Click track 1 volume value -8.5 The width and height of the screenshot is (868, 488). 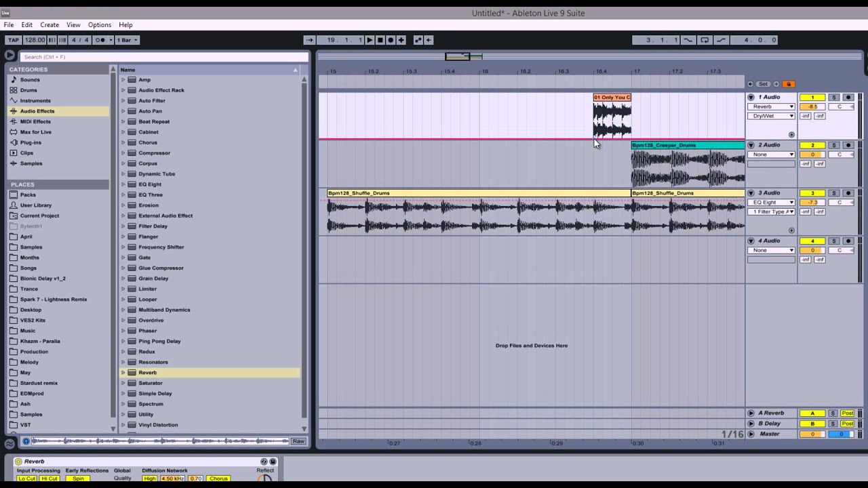coord(812,107)
